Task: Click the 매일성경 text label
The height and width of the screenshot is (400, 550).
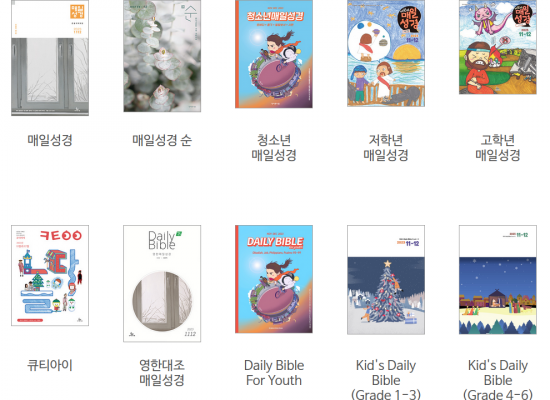Action: [x=50, y=140]
